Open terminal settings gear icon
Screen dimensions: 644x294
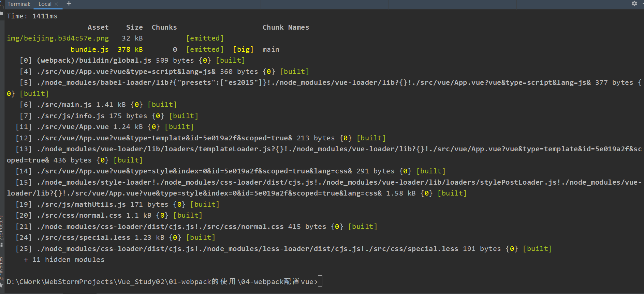(634, 3)
